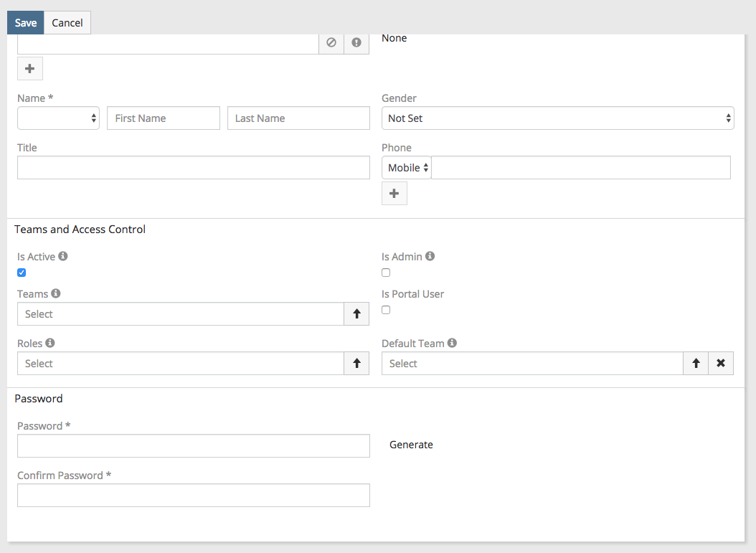Click the invalid exclamation icon beside email field
756x553 pixels.
[x=356, y=43]
